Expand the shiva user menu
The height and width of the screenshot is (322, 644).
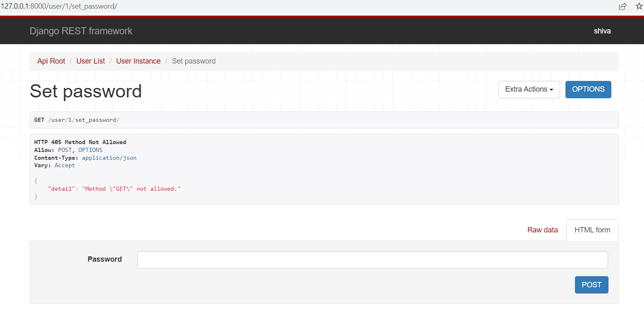tap(602, 31)
